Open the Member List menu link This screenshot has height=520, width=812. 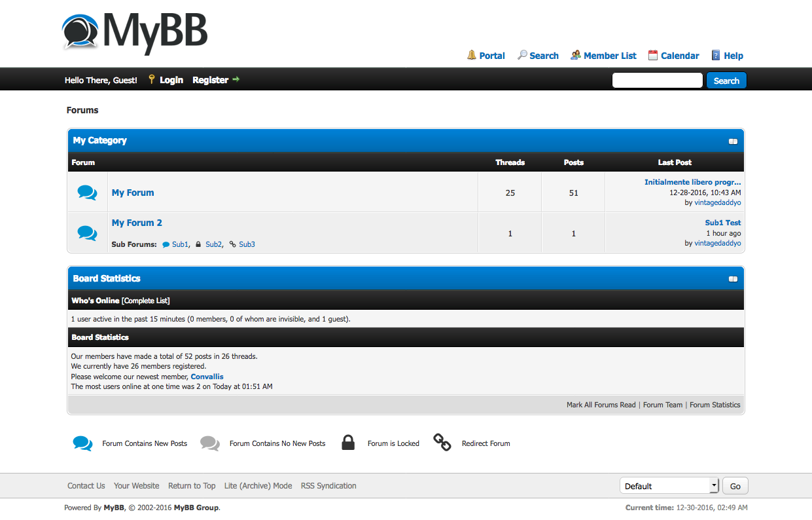tap(610, 56)
